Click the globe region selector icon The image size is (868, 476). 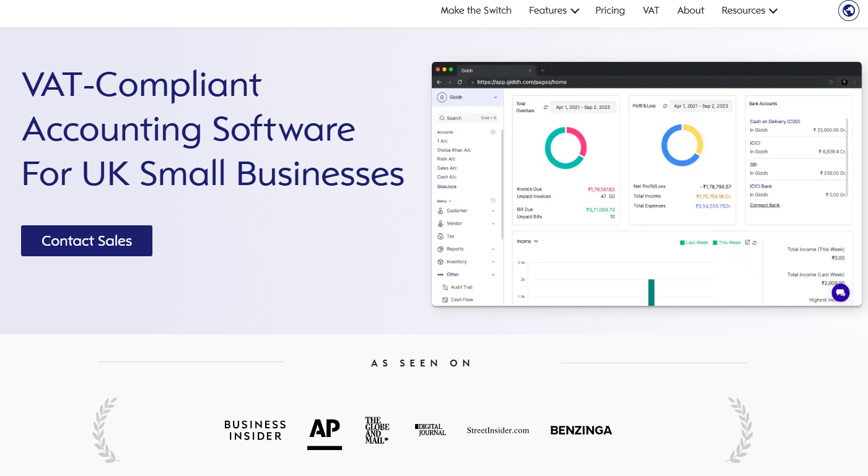point(848,11)
